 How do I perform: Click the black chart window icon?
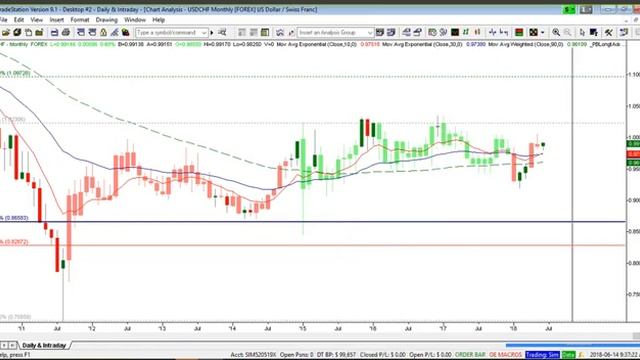pyautogui.click(x=455, y=32)
